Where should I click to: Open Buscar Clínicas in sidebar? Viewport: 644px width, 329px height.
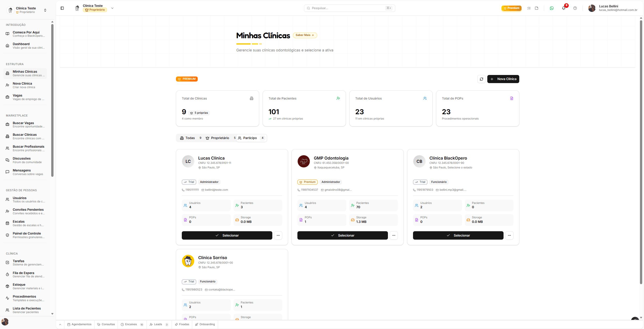[x=25, y=137]
